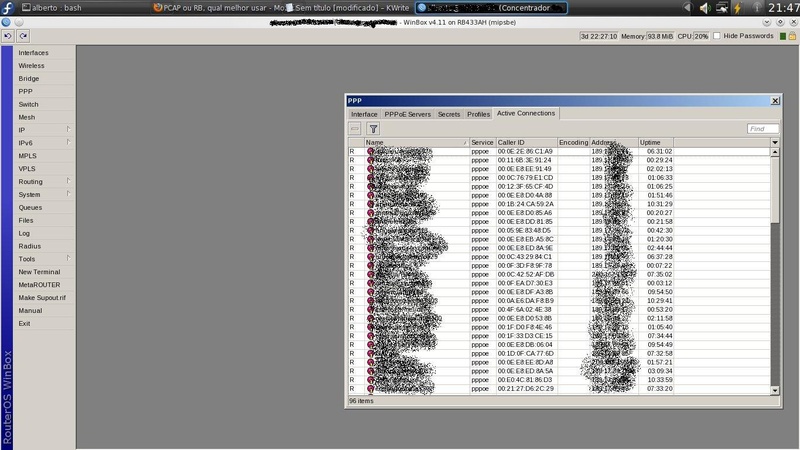Click the user icon on 00:0E:2E:86:C1:A9 row
The width and height of the screenshot is (800, 450).
pos(370,152)
